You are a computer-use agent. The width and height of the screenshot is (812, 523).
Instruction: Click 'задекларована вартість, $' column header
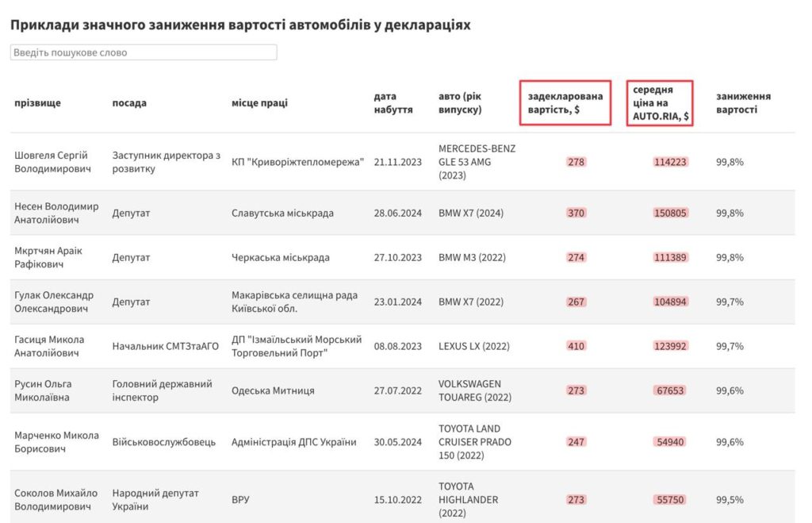pos(565,103)
